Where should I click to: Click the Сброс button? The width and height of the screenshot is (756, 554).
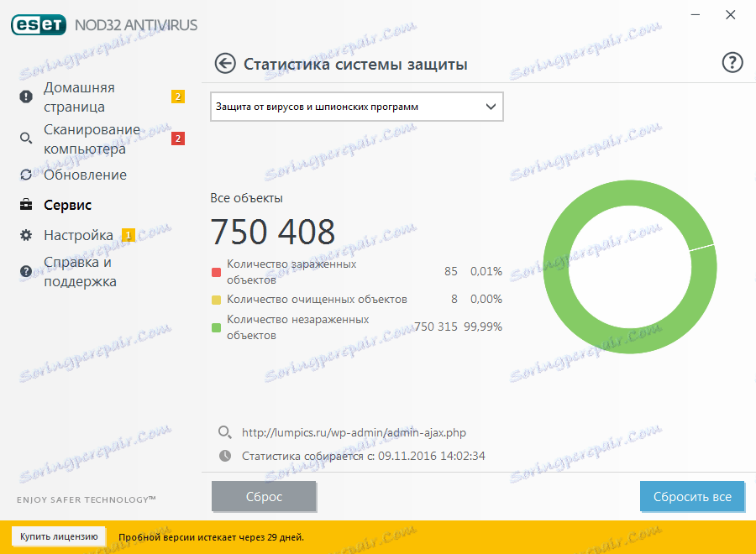pos(264,496)
